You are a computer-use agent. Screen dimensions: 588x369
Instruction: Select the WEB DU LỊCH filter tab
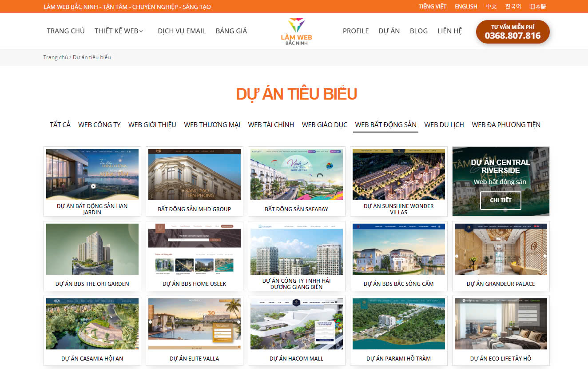click(444, 125)
